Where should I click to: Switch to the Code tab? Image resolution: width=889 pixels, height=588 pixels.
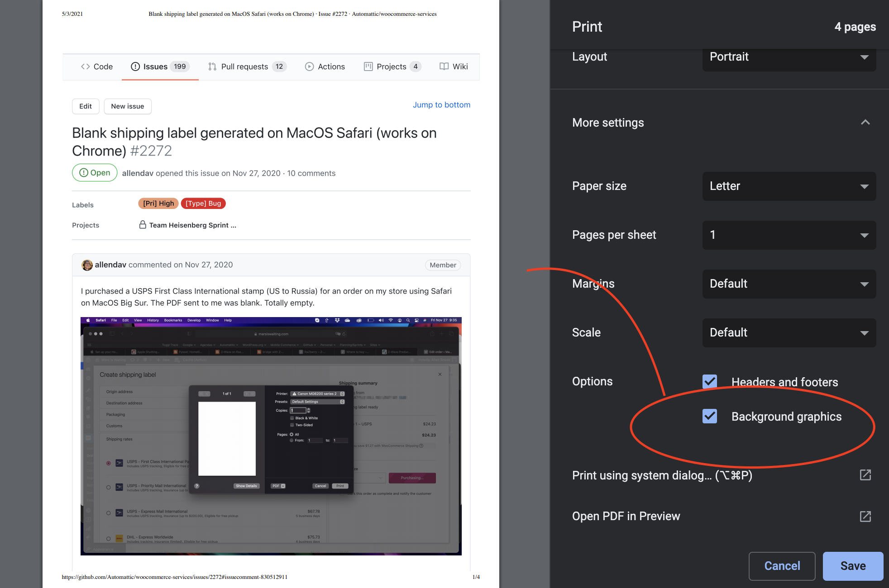click(x=96, y=66)
